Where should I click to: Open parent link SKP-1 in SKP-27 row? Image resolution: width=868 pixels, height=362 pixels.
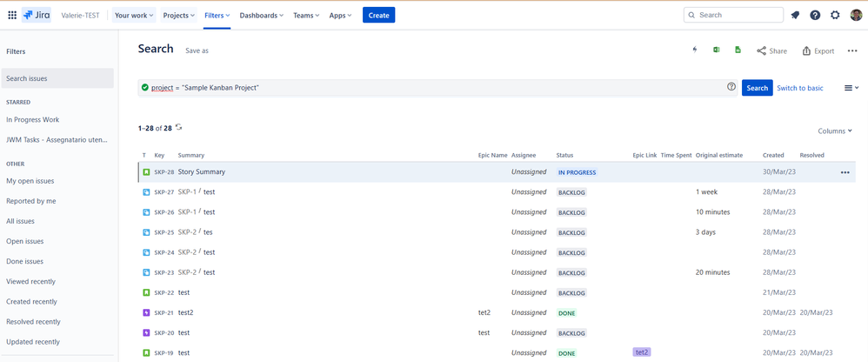pyautogui.click(x=186, y=192)
